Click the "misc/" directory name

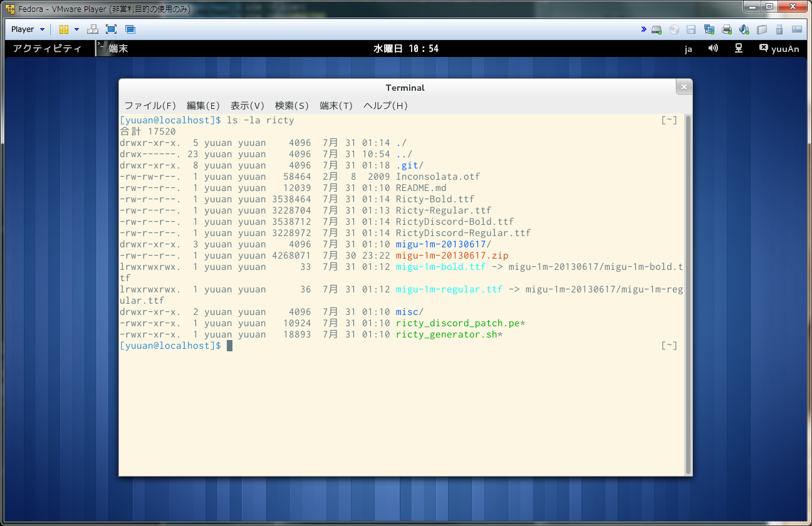tap(410, 312)
